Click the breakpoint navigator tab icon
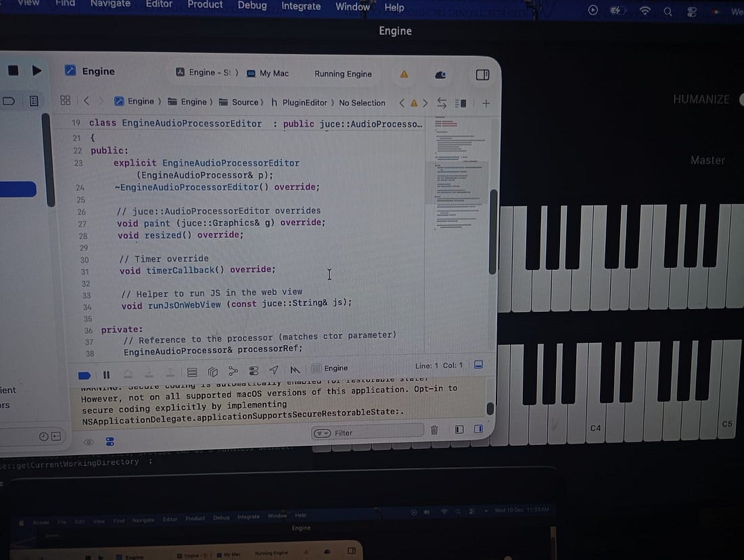The height and width of the screenshot is (560, 744). click(x=9, y=101)
